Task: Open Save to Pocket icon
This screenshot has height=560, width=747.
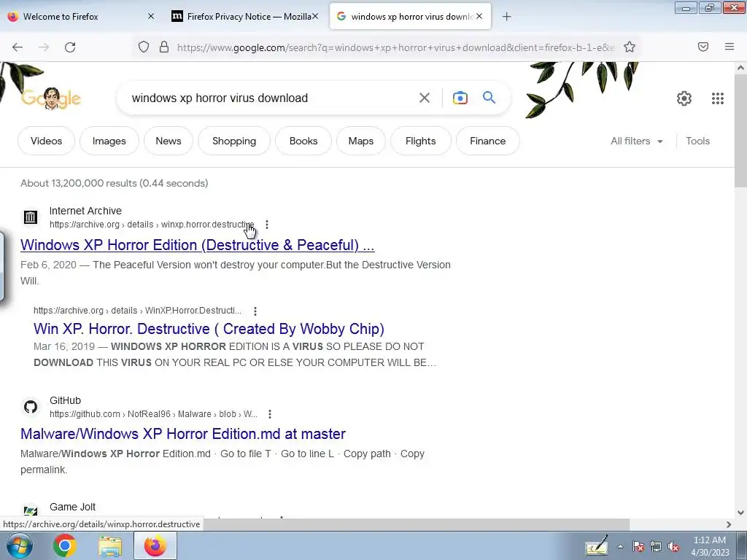Action: 703,47
